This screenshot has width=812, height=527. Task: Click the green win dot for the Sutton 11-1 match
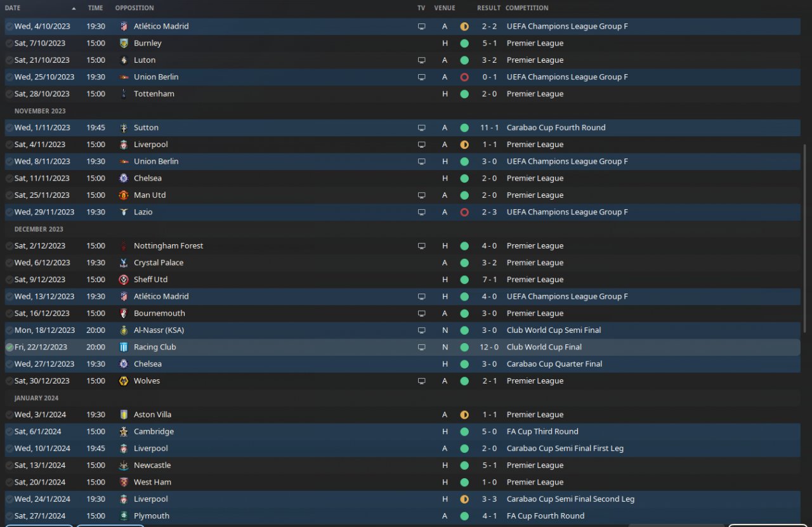click(x=464, y=127)
